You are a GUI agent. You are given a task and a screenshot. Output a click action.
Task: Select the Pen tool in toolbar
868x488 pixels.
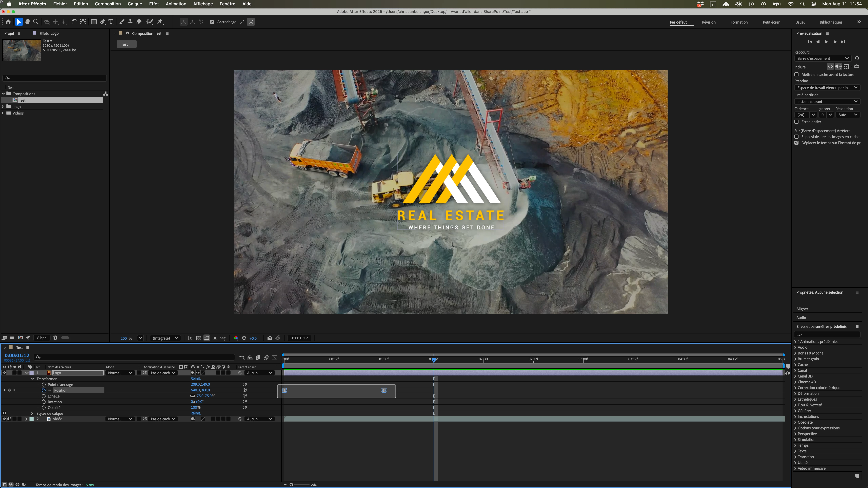(102, 22)
